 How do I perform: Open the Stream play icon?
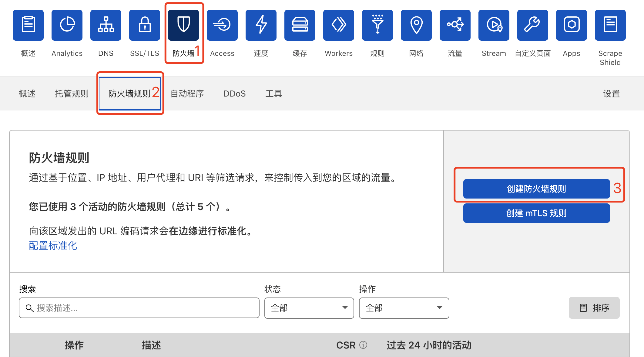(494, 25)
